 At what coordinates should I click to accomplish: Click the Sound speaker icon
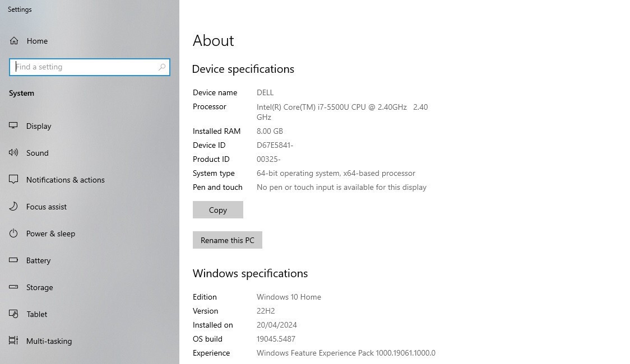(x=13, y=152)
